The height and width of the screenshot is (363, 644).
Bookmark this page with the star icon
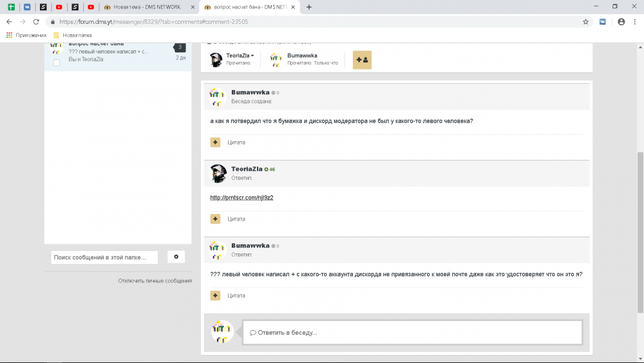tap(585, 21)
